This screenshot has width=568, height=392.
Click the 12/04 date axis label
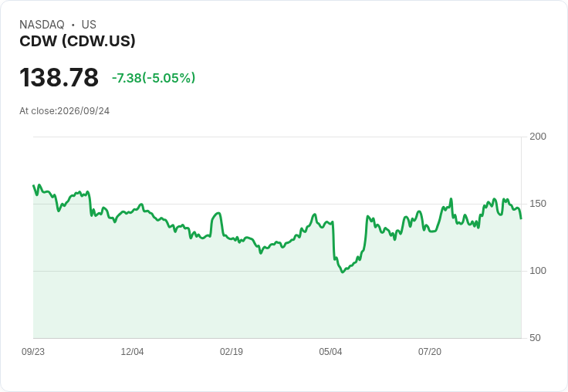(132, 352)
